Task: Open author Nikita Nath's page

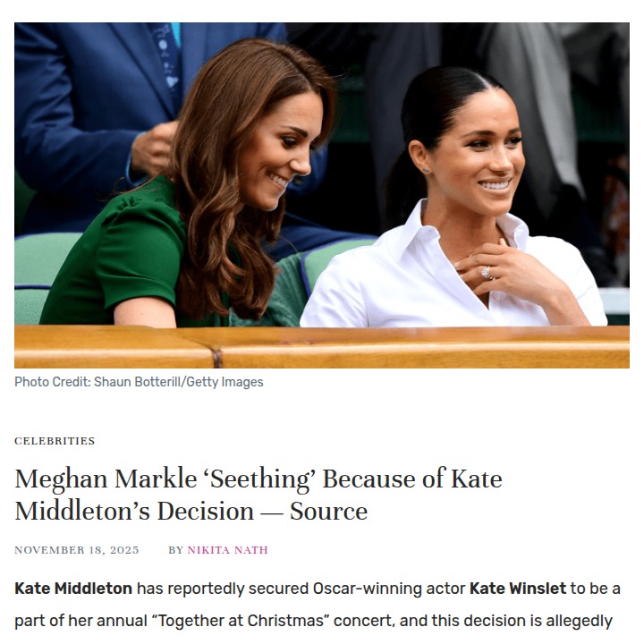Action: pos(227,550)
